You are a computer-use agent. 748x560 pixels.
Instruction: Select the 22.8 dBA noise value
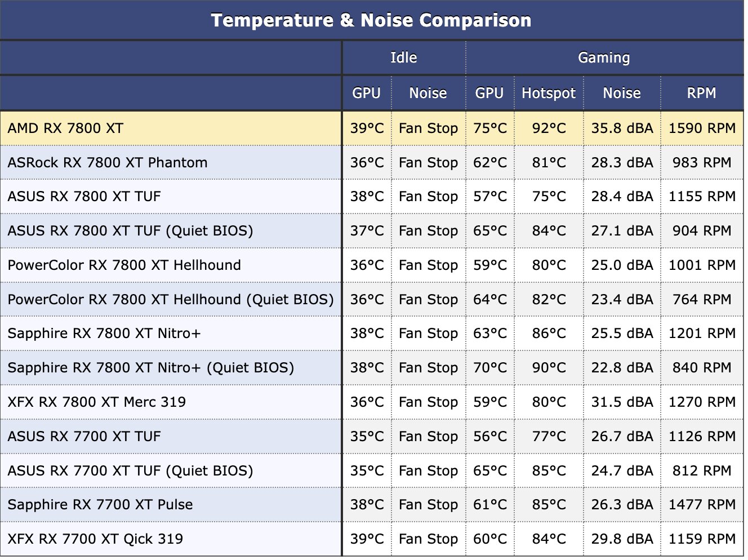click(x=622, y=368)
